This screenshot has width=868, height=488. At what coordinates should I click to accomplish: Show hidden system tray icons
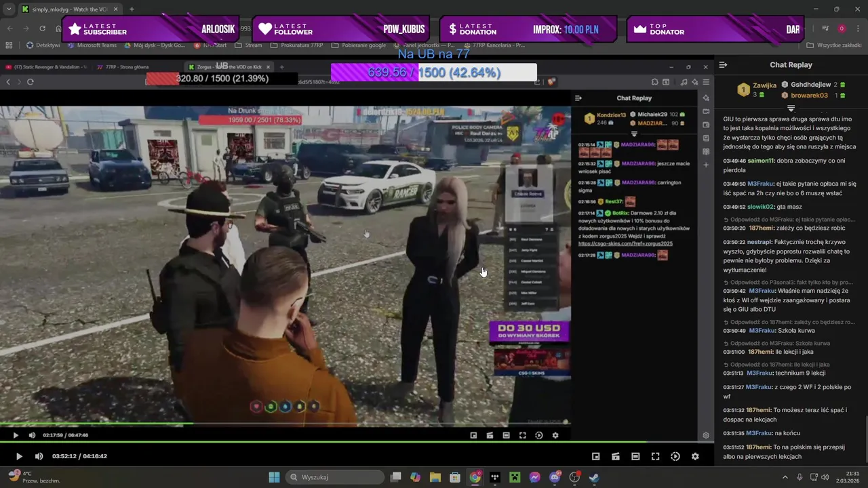click(x=784, y=477)
